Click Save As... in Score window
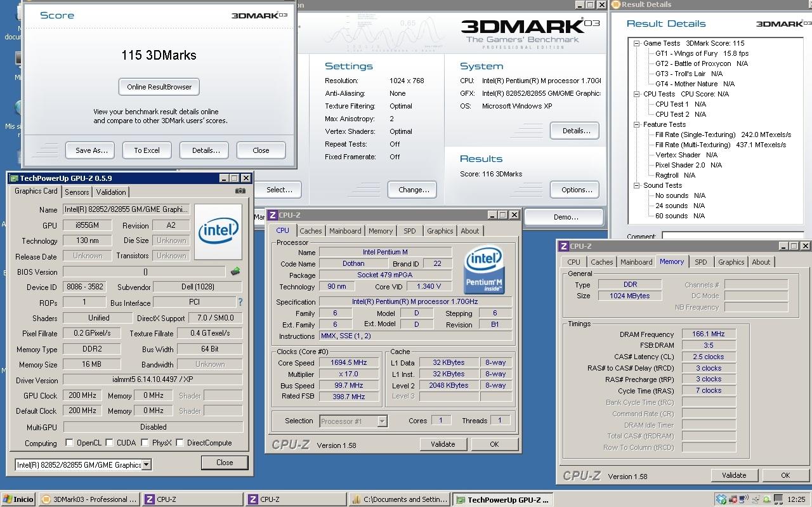 (x=90, y=150)
